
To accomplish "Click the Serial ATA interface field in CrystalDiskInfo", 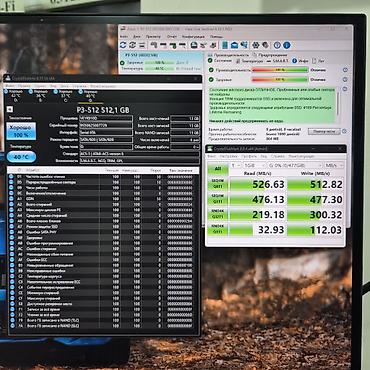I will [x=106, y=133].
